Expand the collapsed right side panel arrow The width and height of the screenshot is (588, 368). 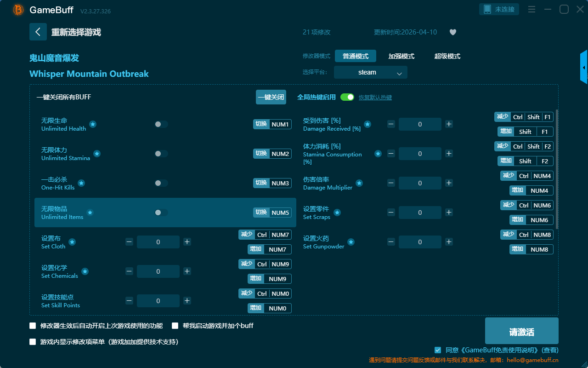tap(584, 68)
